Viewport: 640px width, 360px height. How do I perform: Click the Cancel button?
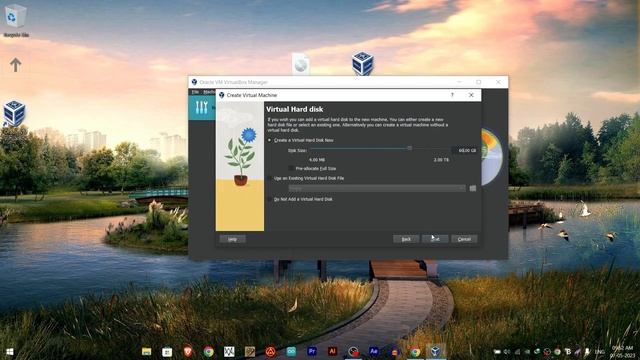click(464, 239)
